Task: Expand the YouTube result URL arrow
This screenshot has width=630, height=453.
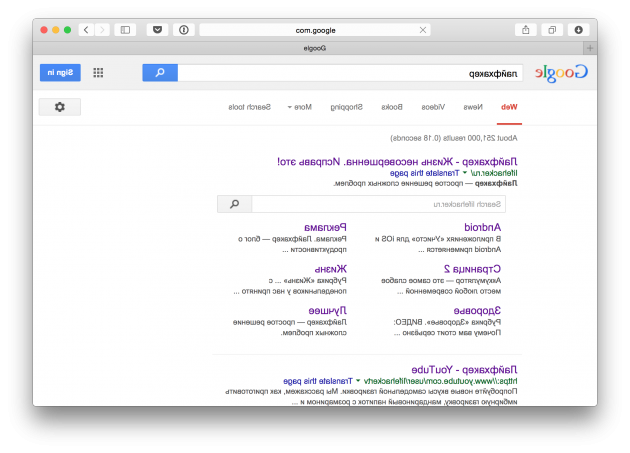Action: pyautogui.click(x=358, y=380)
